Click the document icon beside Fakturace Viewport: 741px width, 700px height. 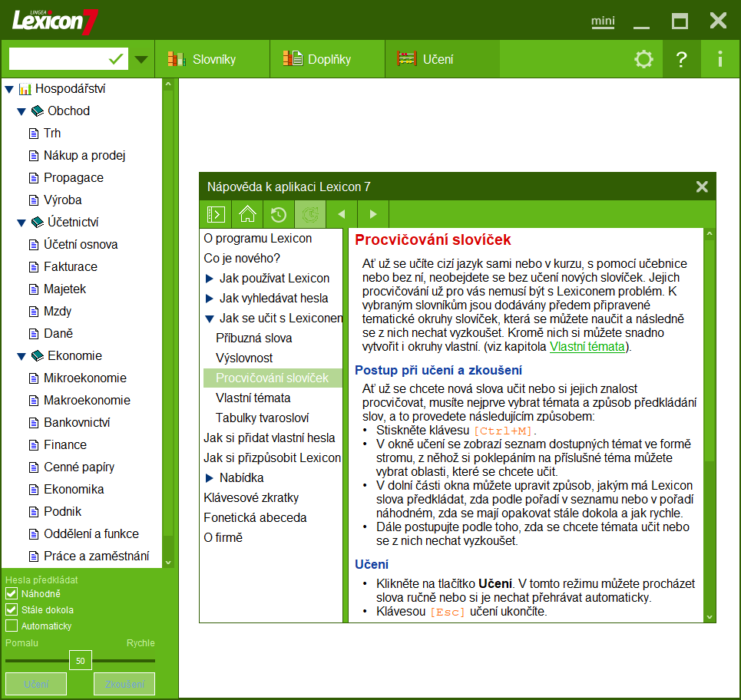[34, 267]
